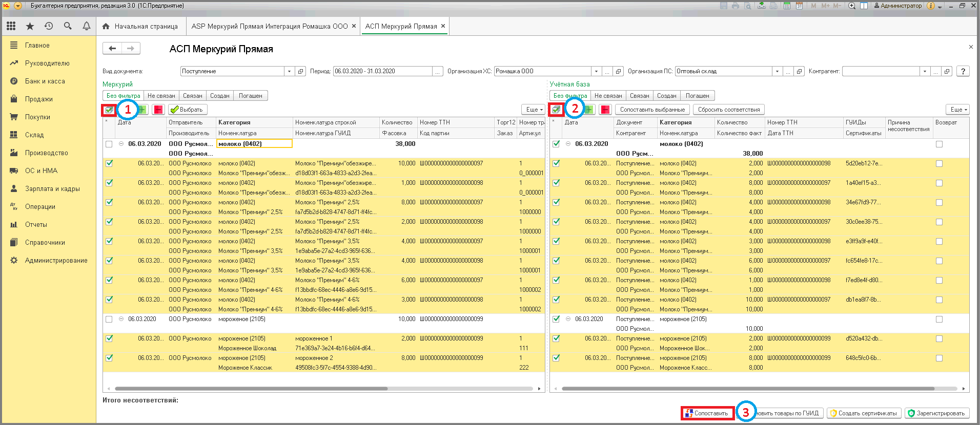This screenshot has width=980, height=425.
Task: Click Зарегистрировать button
Action: (x=937, y=413)
